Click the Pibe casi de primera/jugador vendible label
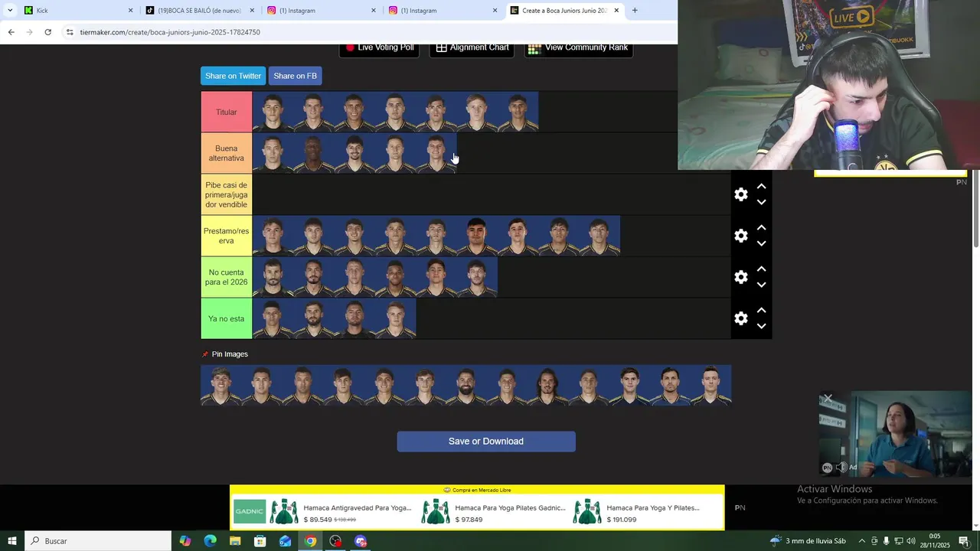980x551 pixels. pyautogui.click(x=227, y=194)
